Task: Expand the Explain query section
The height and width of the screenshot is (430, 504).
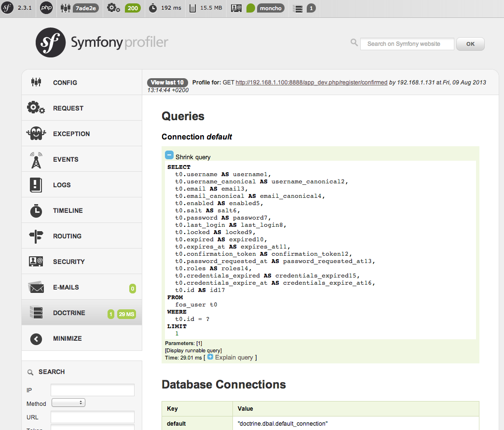Action: point(210,358)
